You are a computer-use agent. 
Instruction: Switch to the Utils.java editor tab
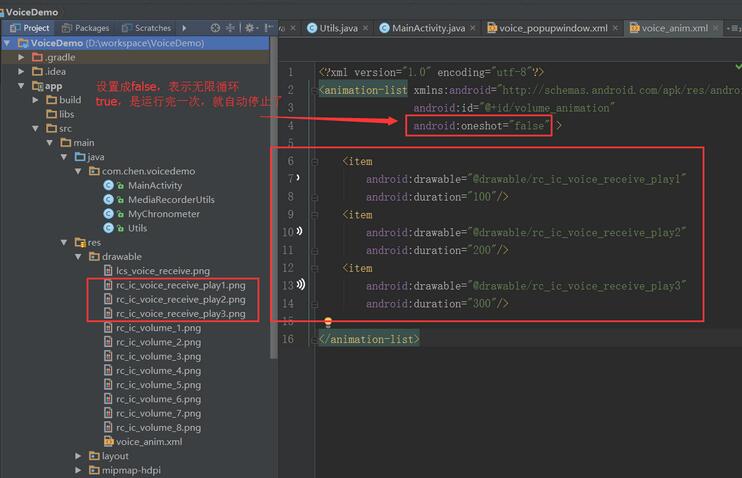click(338, 28)
